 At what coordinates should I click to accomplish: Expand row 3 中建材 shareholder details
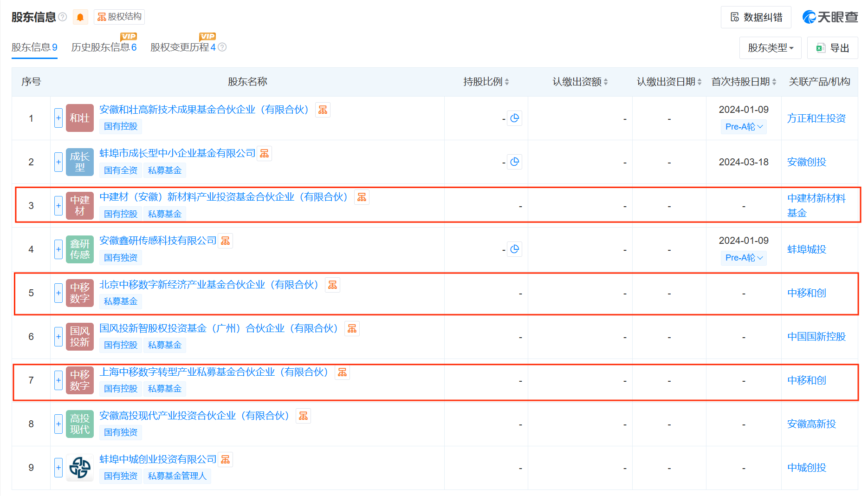[58, 205]
